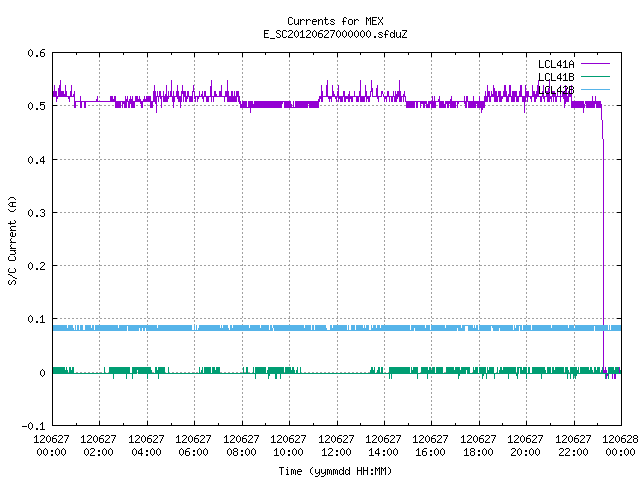This screenshot has height=480, width=640.
Task: Click the y-axis tick value -0.1
Action: (33, 426)
